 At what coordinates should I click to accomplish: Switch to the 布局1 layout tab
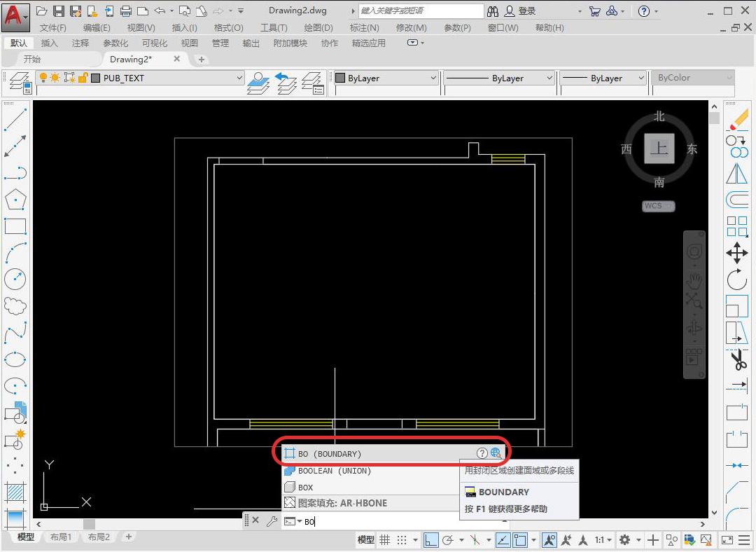pos(61,537)
